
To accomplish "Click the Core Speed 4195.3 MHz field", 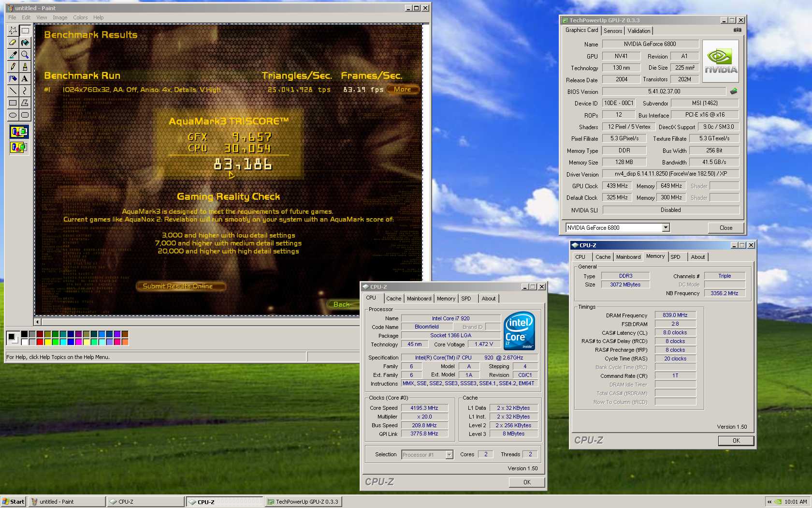I will point(424,408).
